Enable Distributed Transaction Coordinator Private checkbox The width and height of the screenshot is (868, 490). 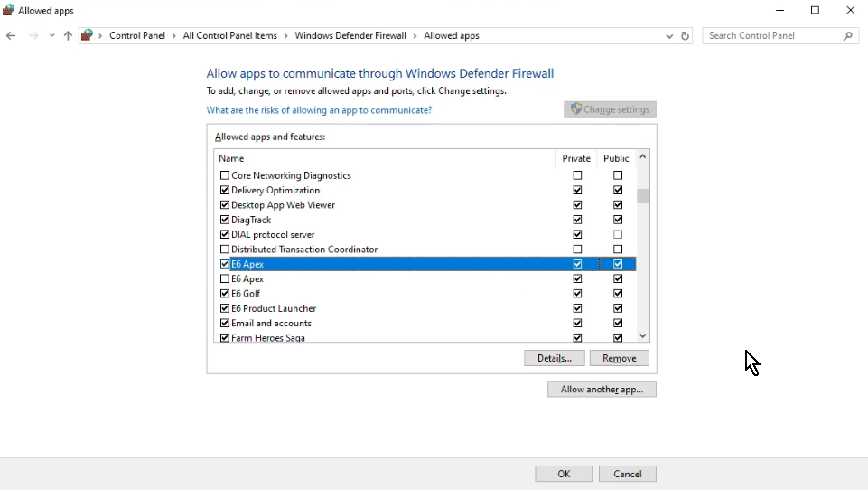point(577,250)
